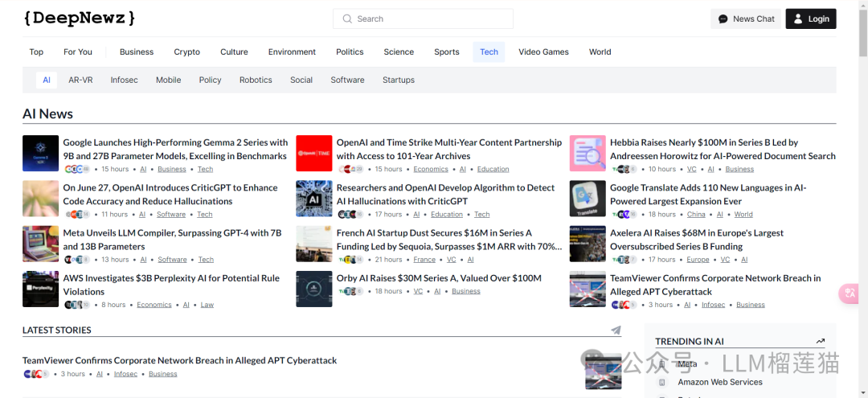
Task: Select the Infosec subcategory
Action: point(124,80)
